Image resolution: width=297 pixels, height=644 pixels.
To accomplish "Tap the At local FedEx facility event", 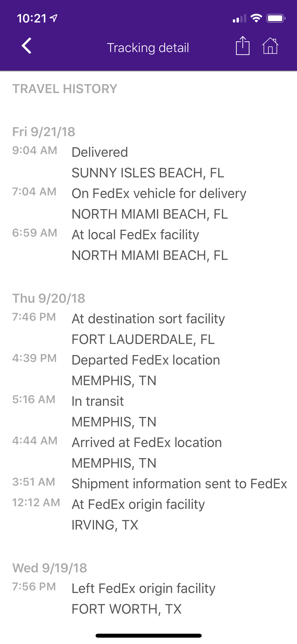I will tap(148, 245).
